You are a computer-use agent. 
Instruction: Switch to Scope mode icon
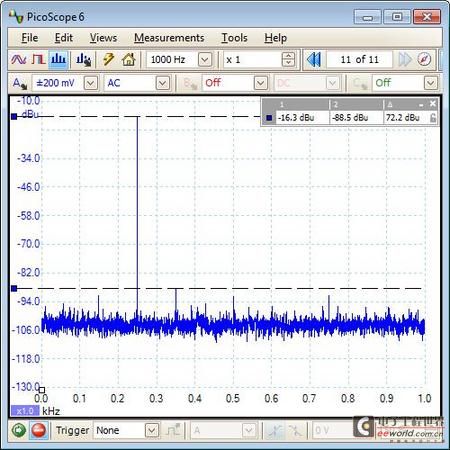[19, 60]
